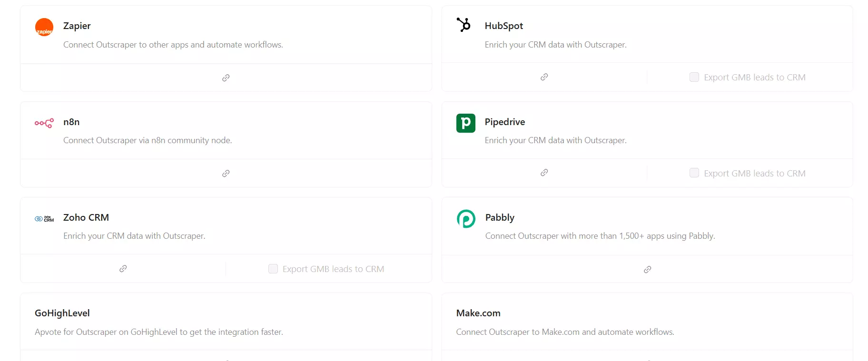Select the Make.com card title
Viewport: 868px width, 361px height.
point(478,313)
